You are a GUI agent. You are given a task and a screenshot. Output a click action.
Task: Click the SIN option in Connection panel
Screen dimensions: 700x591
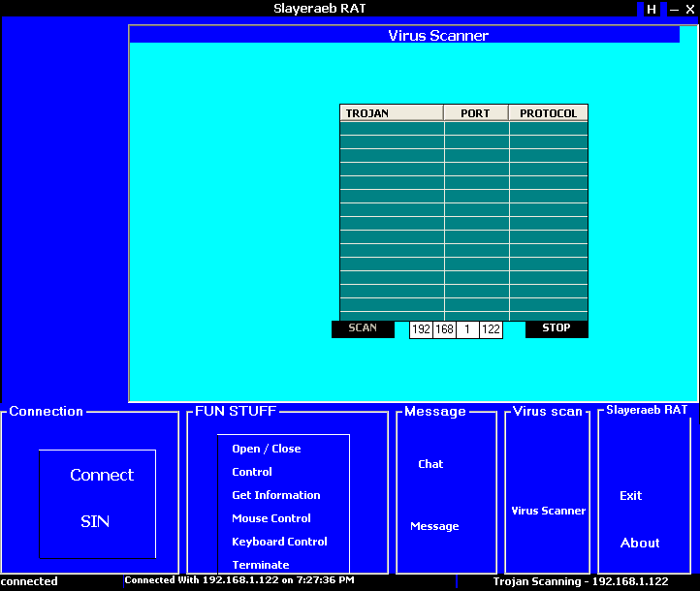coord(95,521)
